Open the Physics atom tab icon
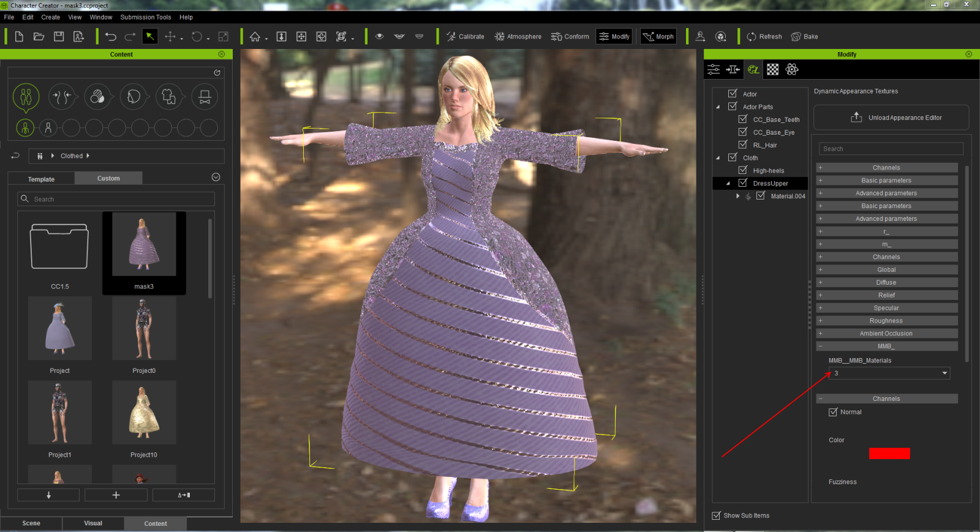Screen dimensions: 980x532 click(x=792, y=69)
